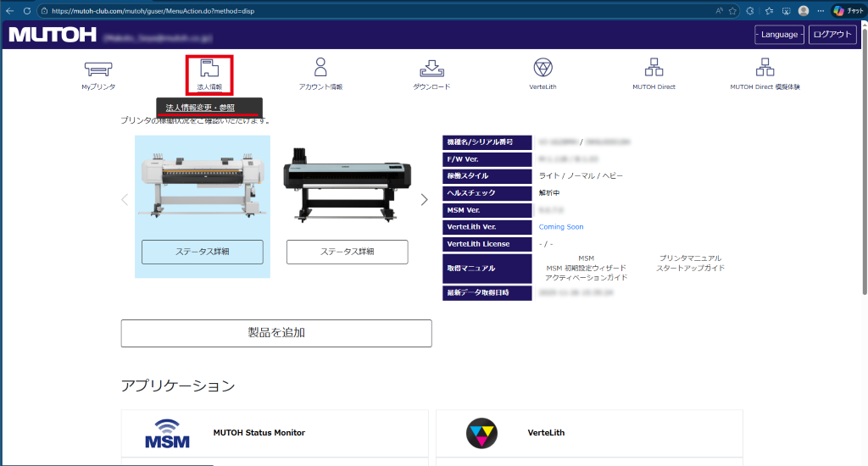Open the Language dropdown

pos(778,35)
